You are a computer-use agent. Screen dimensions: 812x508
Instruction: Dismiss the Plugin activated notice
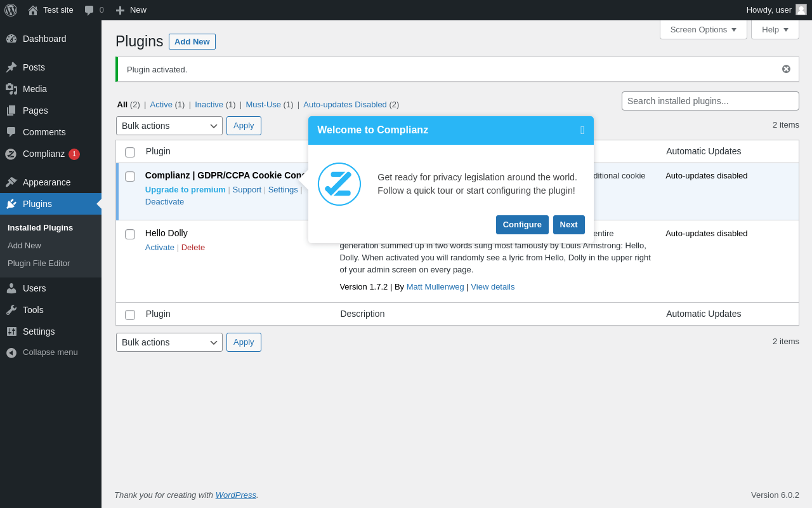786,69
